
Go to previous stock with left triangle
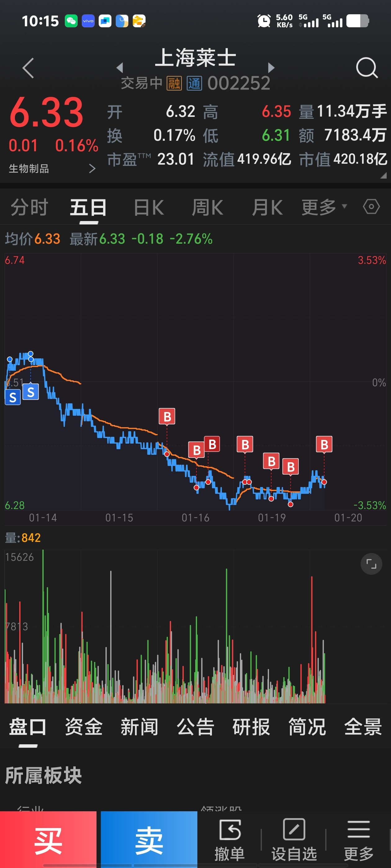click(119, 68)
